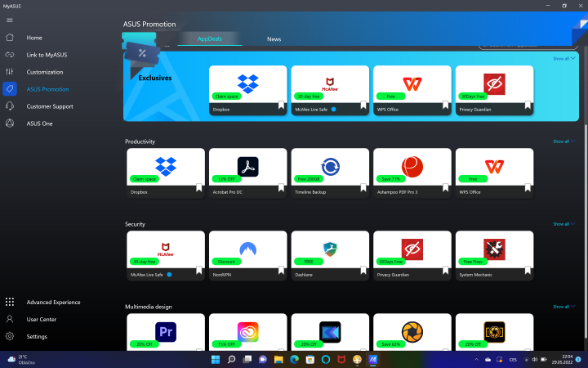Image resolution: width=588 pixels, height=368 pixels.
Task: Click McAfee logo in Security row
Action: (165, 249)
